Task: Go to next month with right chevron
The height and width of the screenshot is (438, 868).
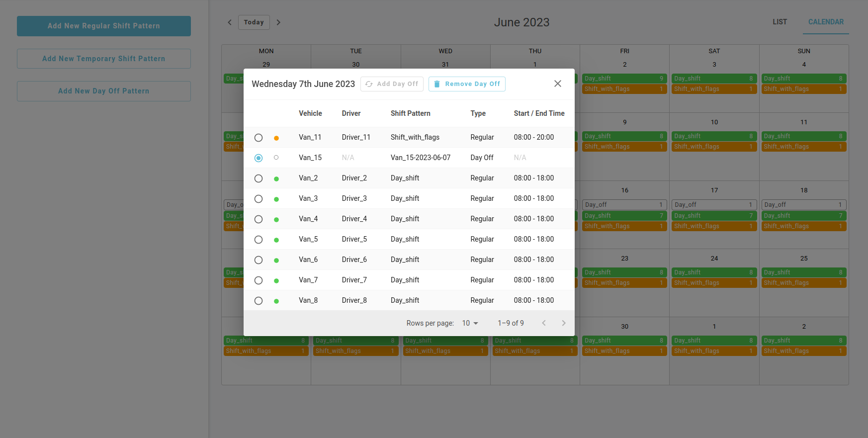Action: click(278, 22)
